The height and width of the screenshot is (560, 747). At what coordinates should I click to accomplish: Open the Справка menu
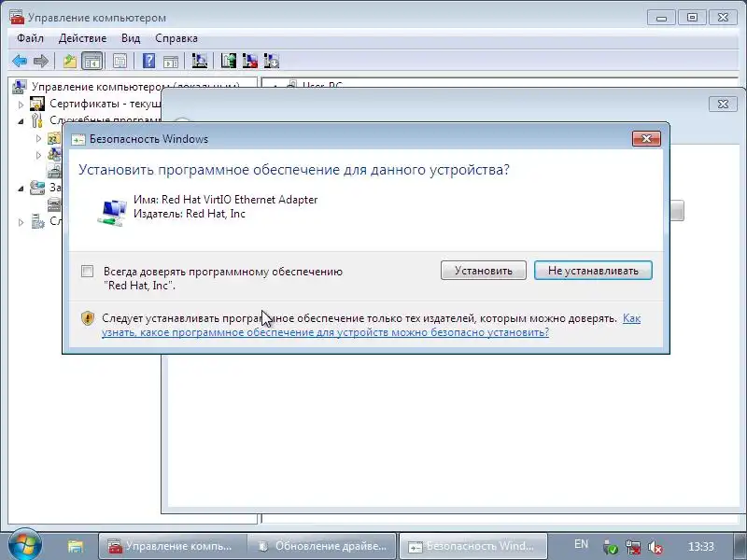[x=176, y=38]
